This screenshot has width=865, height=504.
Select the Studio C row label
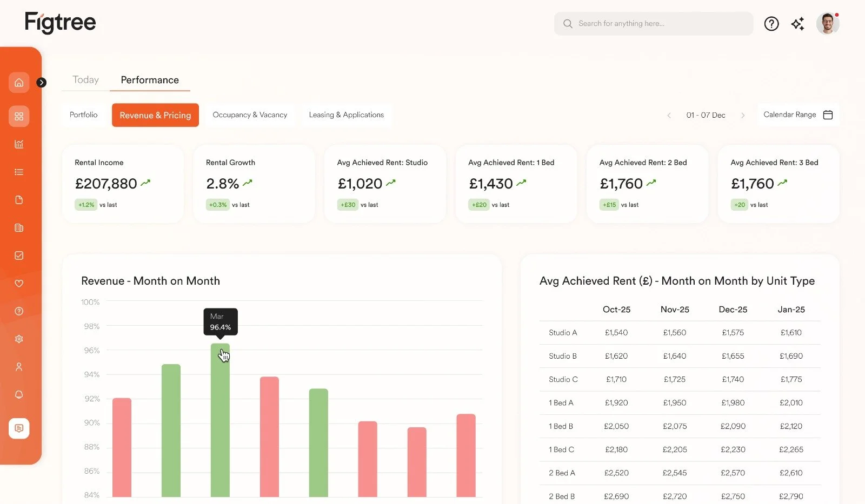pos(563,379)
